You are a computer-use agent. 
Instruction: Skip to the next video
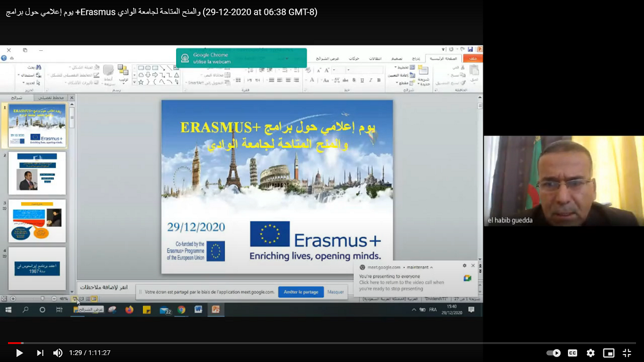pos(40,353)
